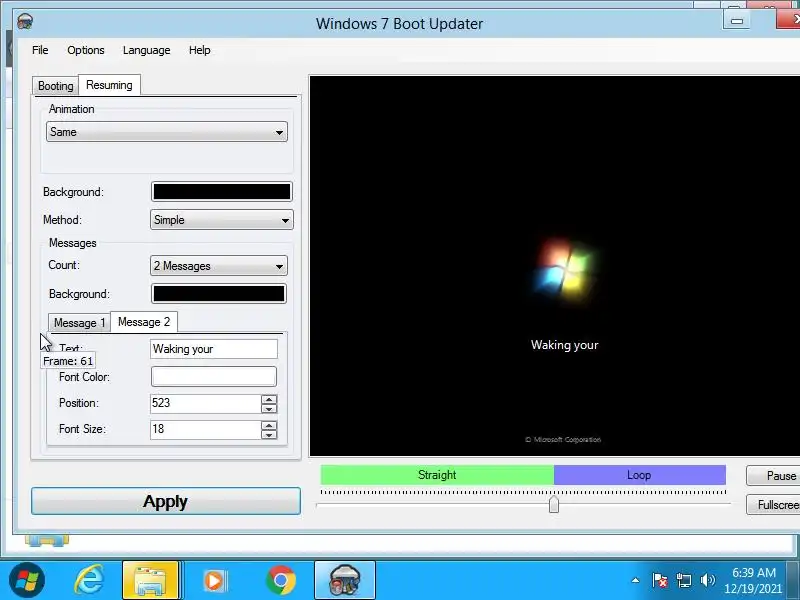800x600 pixels.
Task: Increase Font Size with the up arrow
Action: 269,425
